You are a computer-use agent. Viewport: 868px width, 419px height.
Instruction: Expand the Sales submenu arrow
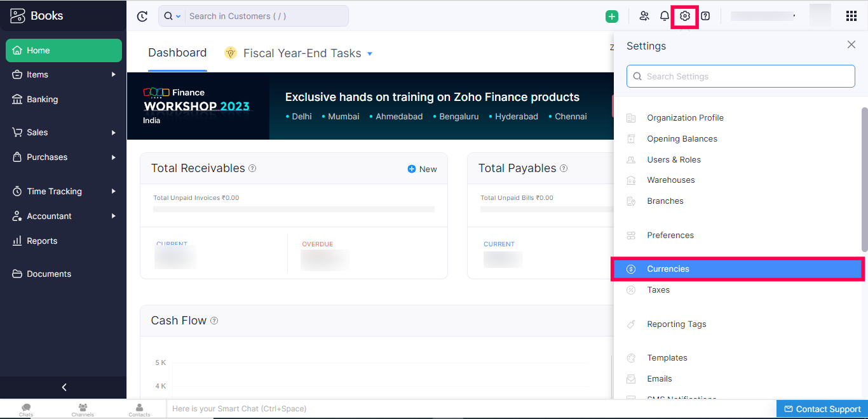[114, 132]
